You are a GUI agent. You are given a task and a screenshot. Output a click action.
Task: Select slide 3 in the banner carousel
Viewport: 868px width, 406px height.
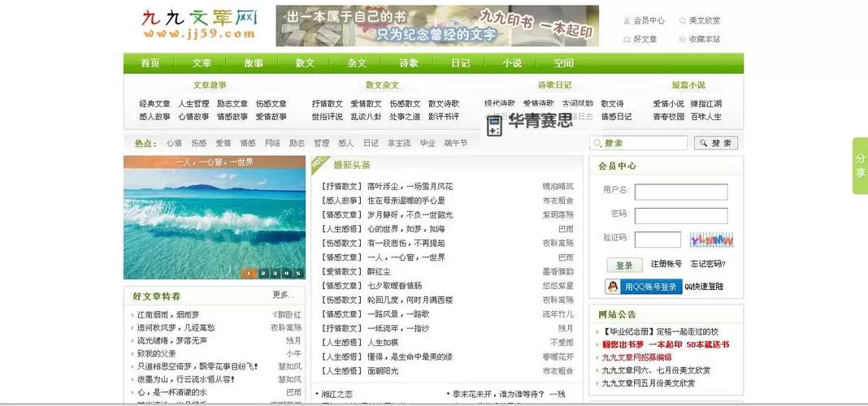click(274, 274)
